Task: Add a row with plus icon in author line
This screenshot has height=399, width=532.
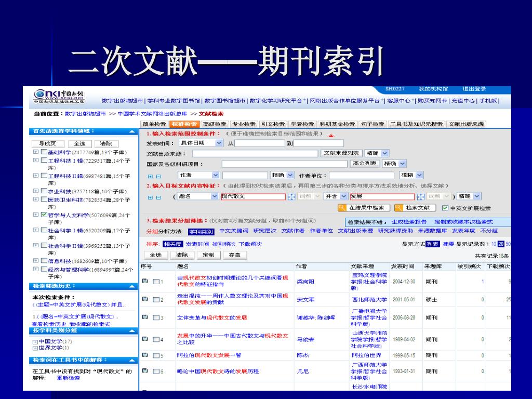Action: point(150,177)
